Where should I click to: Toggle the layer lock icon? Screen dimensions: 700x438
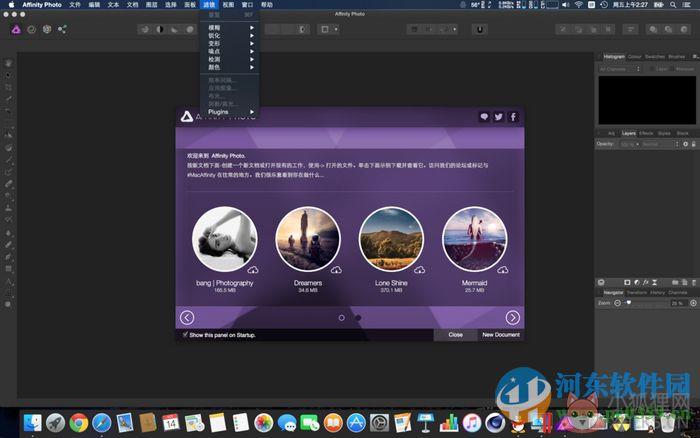pyautogui.click(x=693, y=144)
